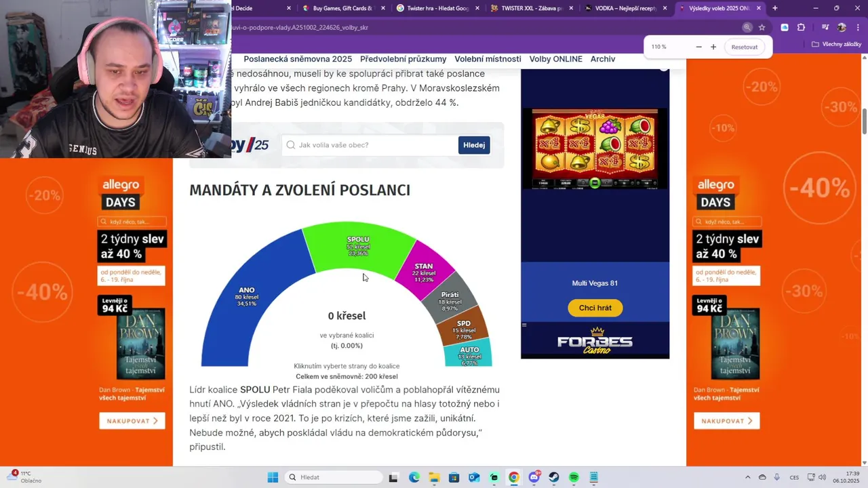The image size is (868, 488).
Task: Open Task View in the taskbar
Action: coord(393,477)
